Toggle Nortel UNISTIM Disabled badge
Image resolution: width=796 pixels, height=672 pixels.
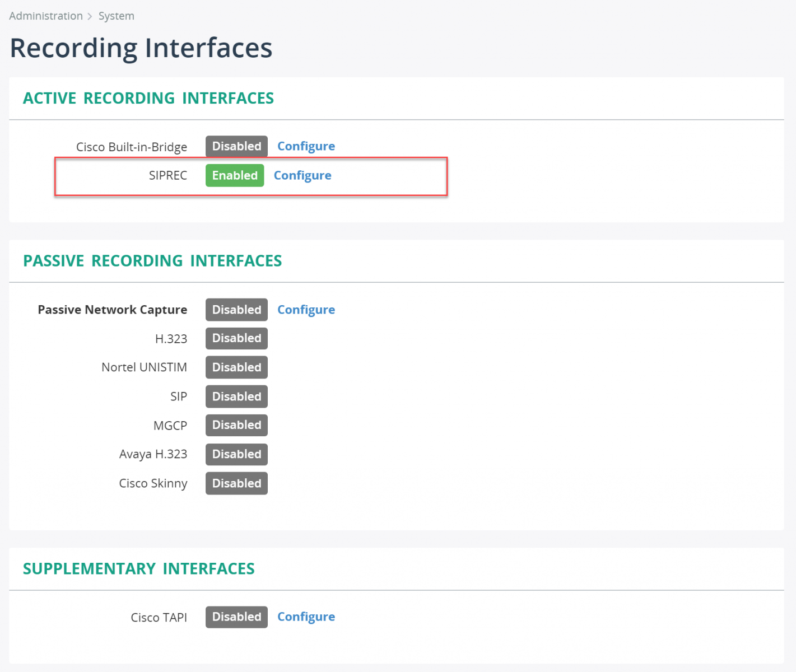click(236, 367)
